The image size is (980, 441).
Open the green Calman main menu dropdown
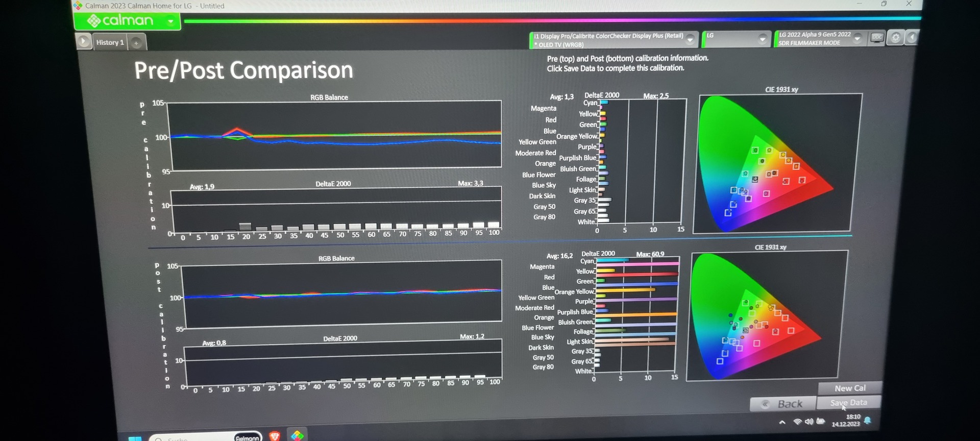tap(170, 21)
